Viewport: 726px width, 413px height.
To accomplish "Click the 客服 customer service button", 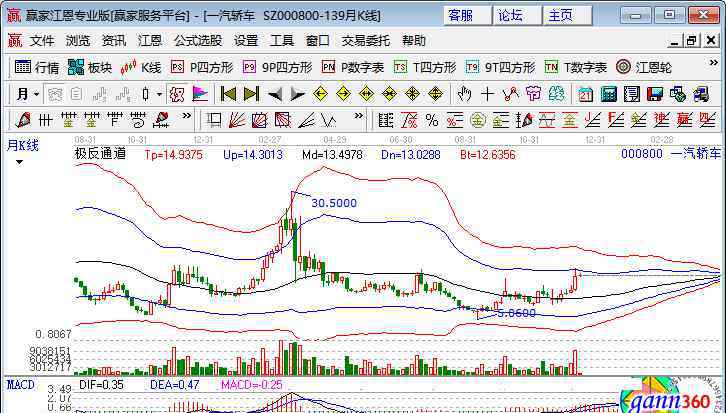I will pyautogui.click(x=467, y=16).
